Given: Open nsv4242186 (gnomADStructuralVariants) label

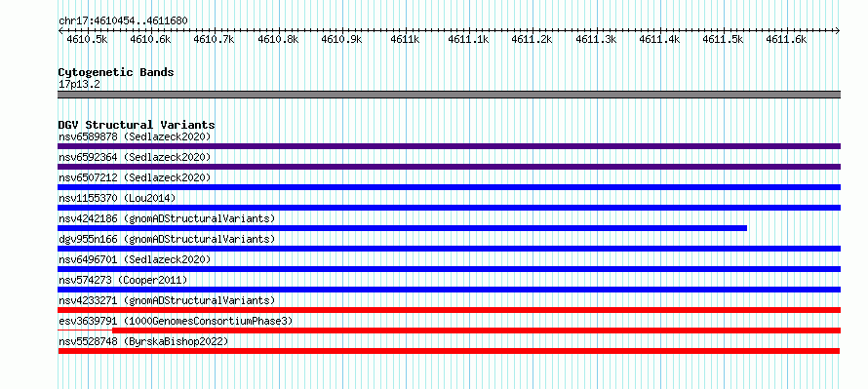Looking at the screenshot, I should point(167,218).
